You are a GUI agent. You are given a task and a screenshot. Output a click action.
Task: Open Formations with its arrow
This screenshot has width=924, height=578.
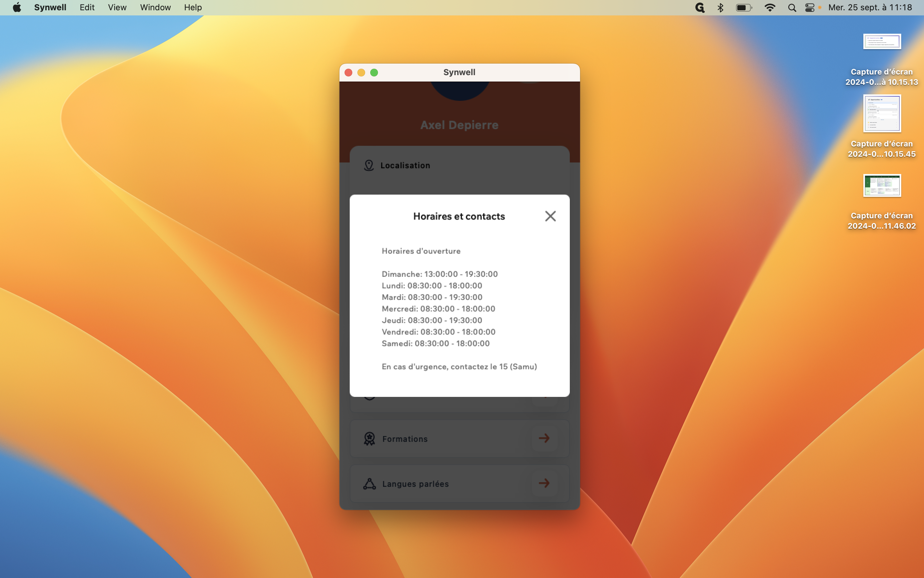coord(544,438)
